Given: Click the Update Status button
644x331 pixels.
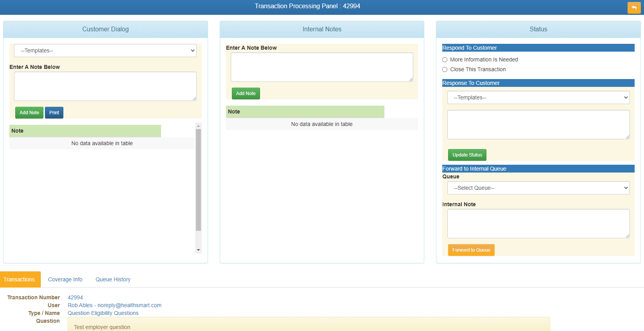Looking at the screenshot, I should point(467,155).
